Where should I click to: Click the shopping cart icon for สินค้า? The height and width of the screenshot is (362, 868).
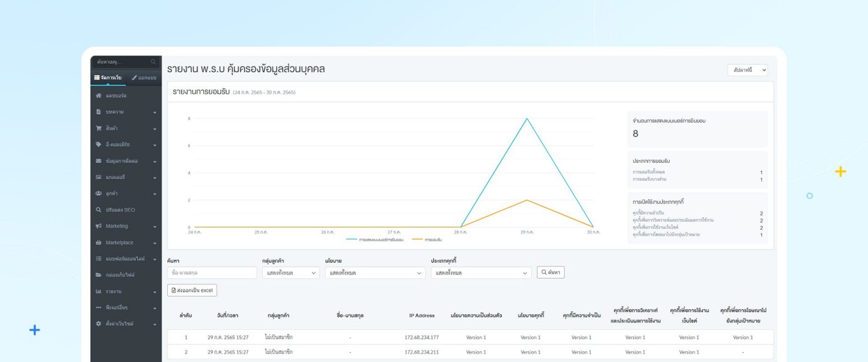(x=98, y=128)
